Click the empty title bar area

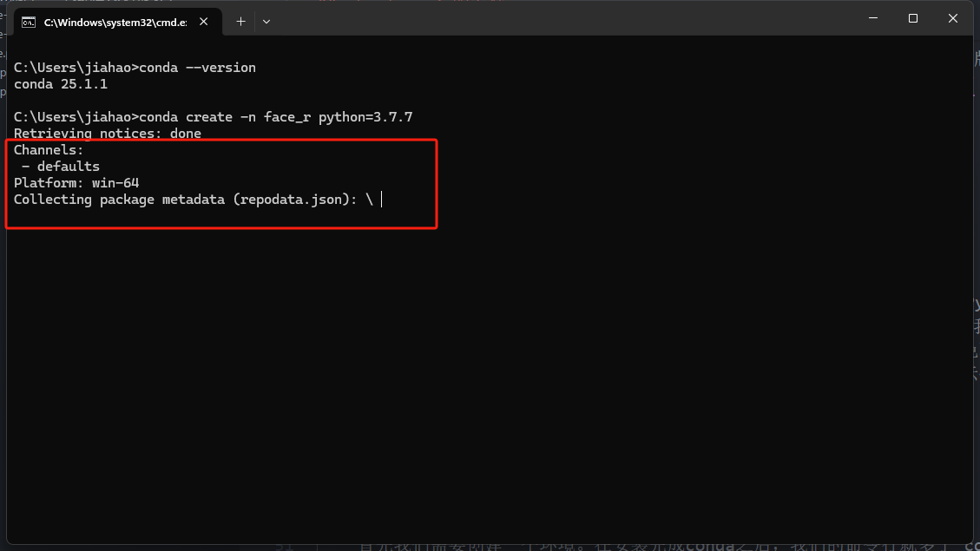[x=564, y=19]
